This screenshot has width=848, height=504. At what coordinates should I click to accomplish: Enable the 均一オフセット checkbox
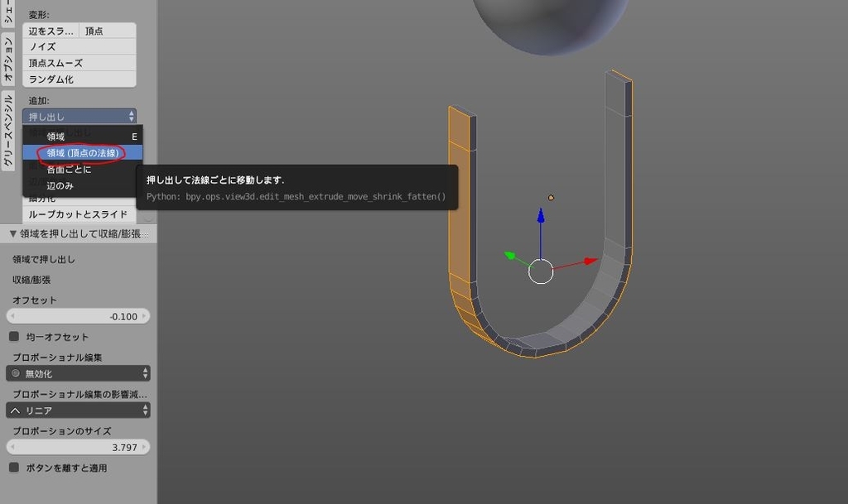(x=14, y=337)
